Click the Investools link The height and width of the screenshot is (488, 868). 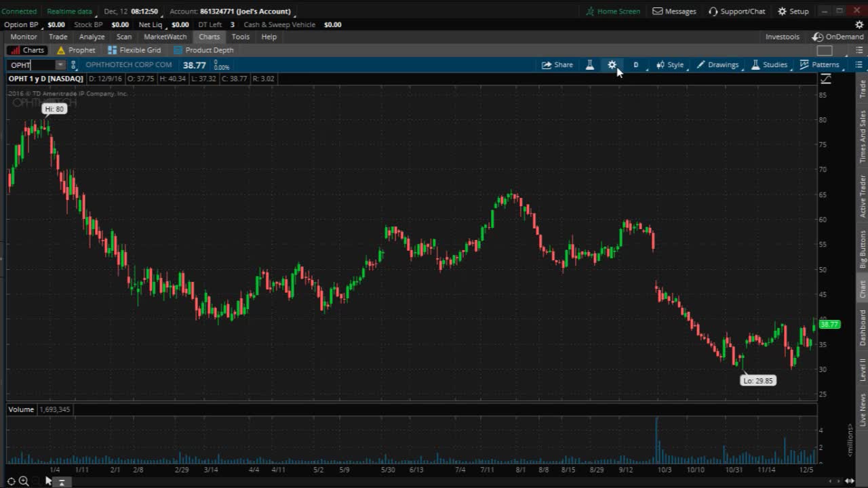(x=782, y=37)
